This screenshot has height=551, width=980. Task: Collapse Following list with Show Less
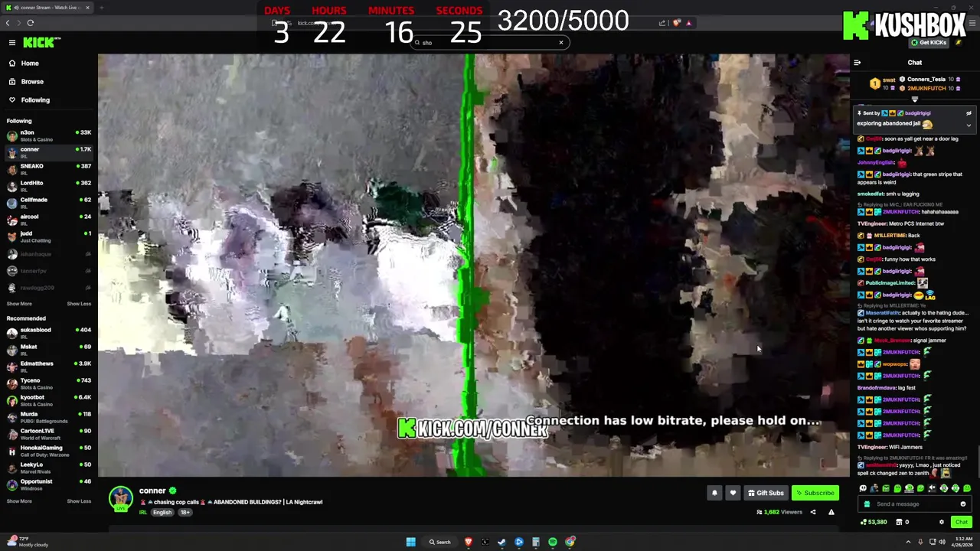79,304
